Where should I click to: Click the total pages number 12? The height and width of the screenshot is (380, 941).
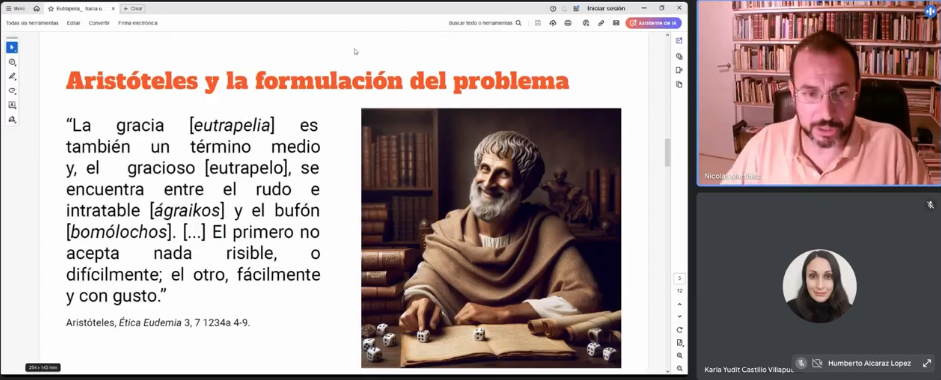click(679, 291)
